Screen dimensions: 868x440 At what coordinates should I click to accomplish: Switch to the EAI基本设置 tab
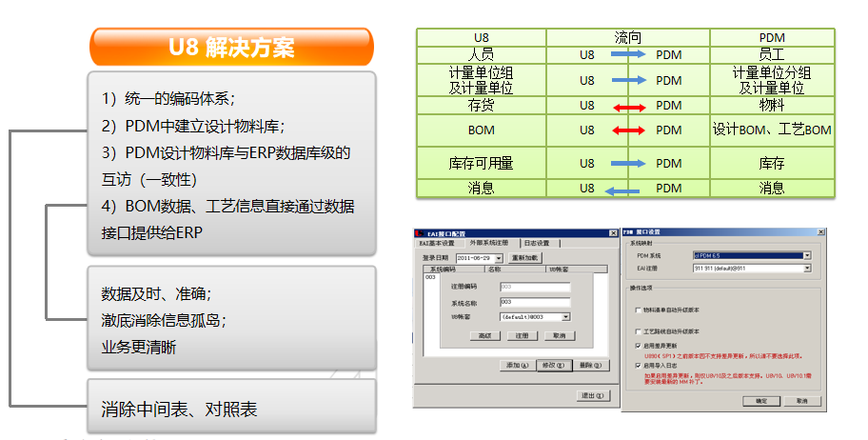tap(437, 243)
